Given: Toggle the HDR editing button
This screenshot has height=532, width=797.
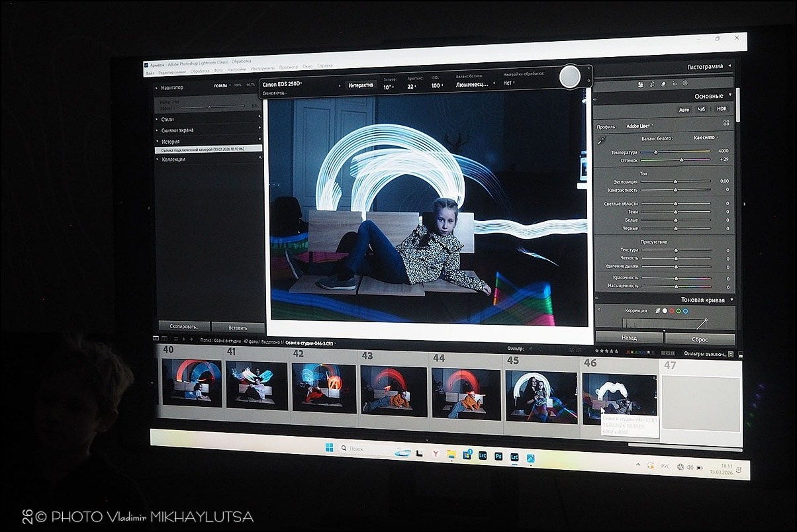Looking at the screenshot, I should [721, 109].
